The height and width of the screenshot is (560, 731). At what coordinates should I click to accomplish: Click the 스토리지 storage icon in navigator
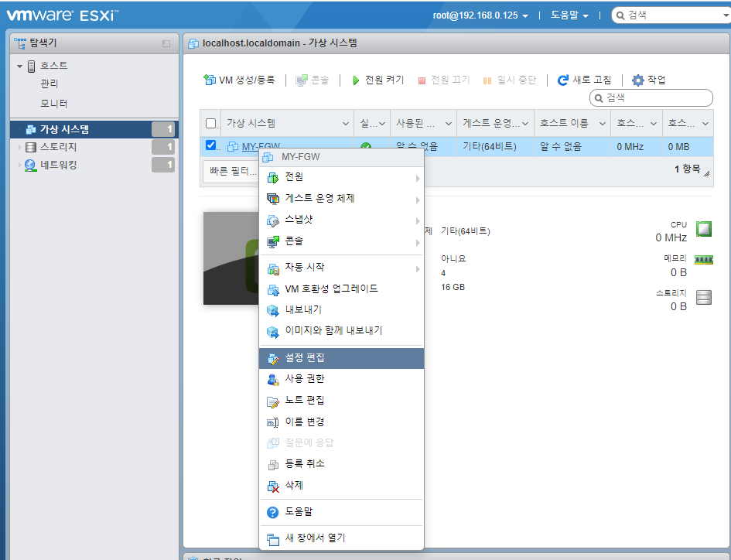click(31, 147)
